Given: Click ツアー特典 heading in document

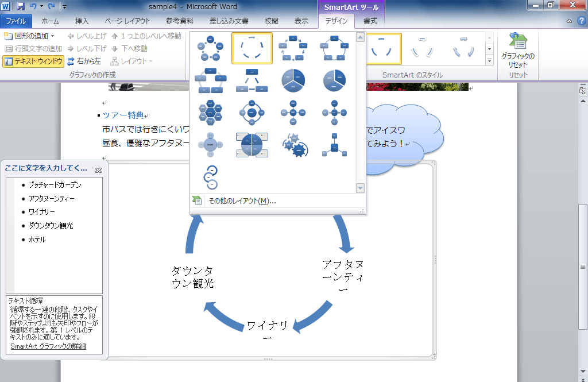Looking at the screenshot, I should 123,115.
